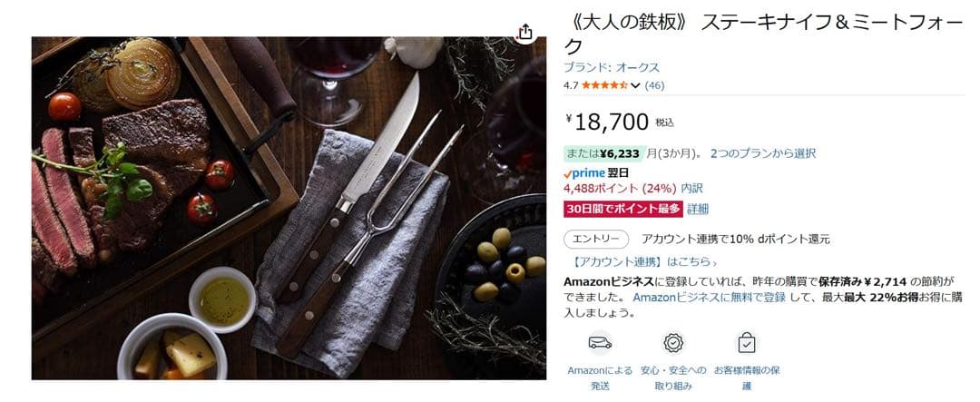Open the 46 customer reviews link
The width and height of the screenshot is (980, 402).
pos(654,85)
